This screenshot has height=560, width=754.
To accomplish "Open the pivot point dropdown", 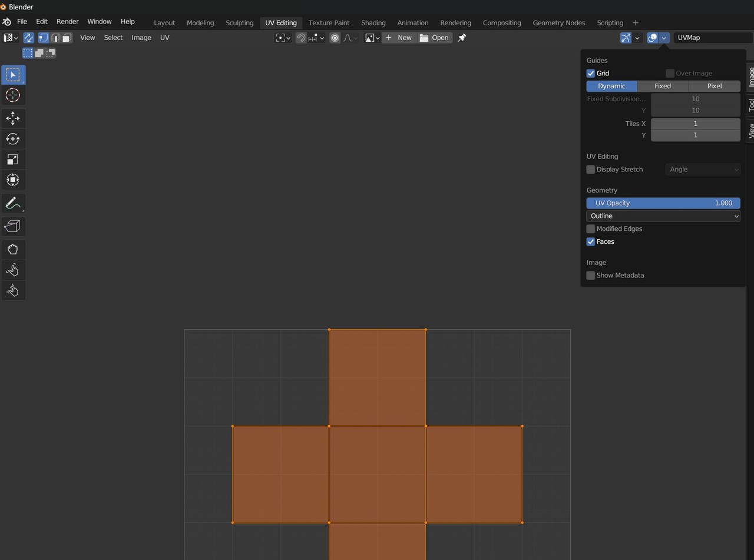I will (x=283, y=38).
